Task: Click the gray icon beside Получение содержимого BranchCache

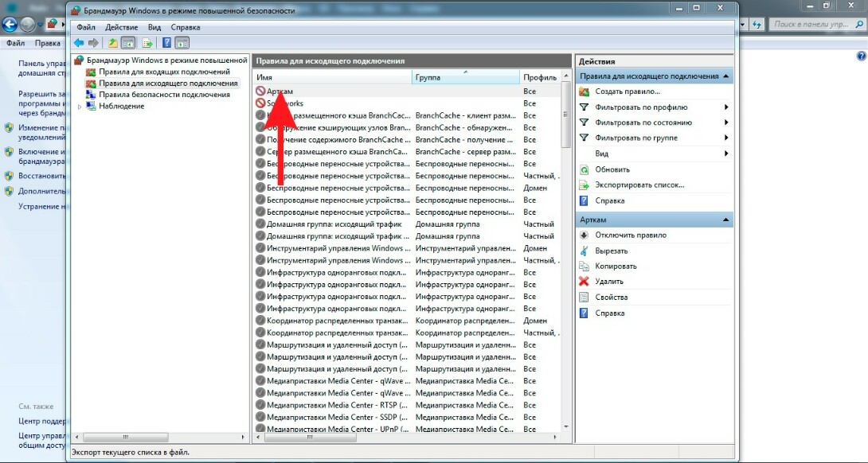Action: (x=260, y=139)
